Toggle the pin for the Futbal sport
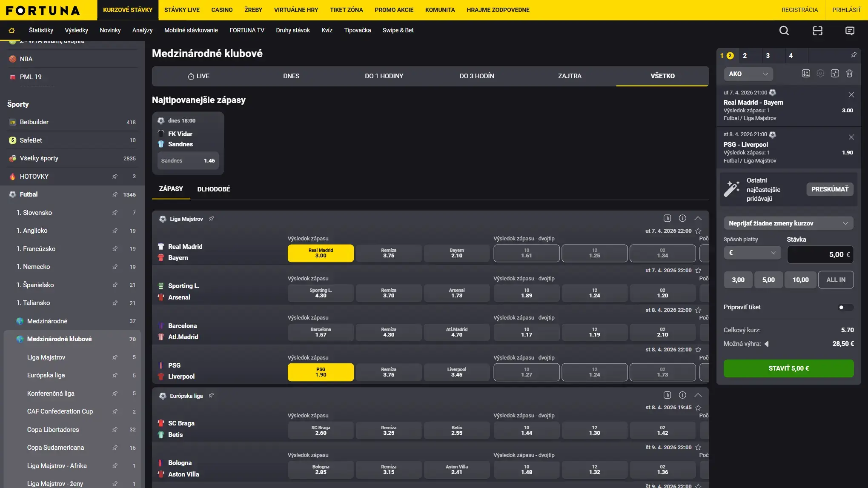Screen dimensions: 868x488 [115, 194]
